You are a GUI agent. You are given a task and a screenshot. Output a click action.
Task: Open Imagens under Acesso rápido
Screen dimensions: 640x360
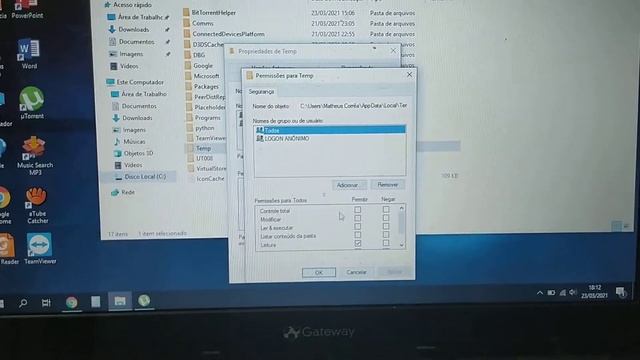click(x=126, y=54)
